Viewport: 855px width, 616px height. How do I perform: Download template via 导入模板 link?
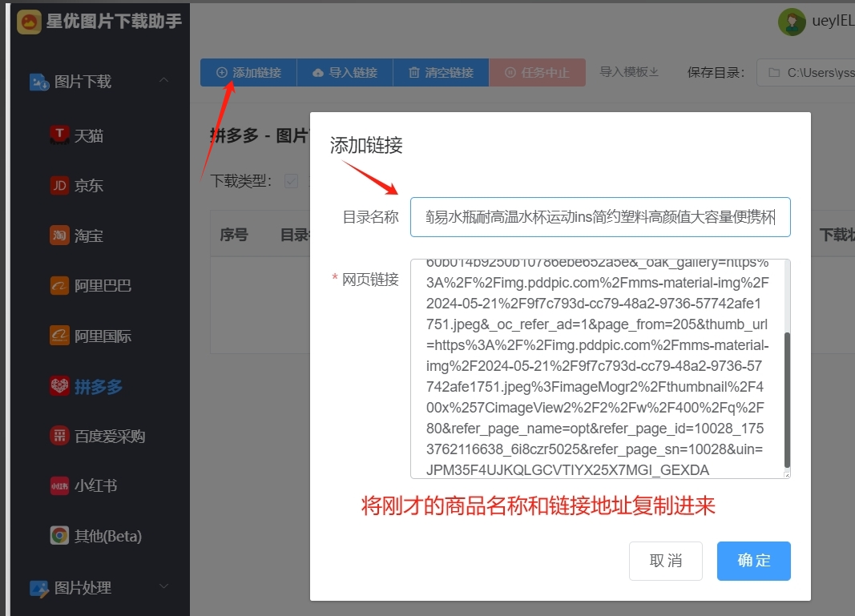pyautogui.click(x=629, y=72)
